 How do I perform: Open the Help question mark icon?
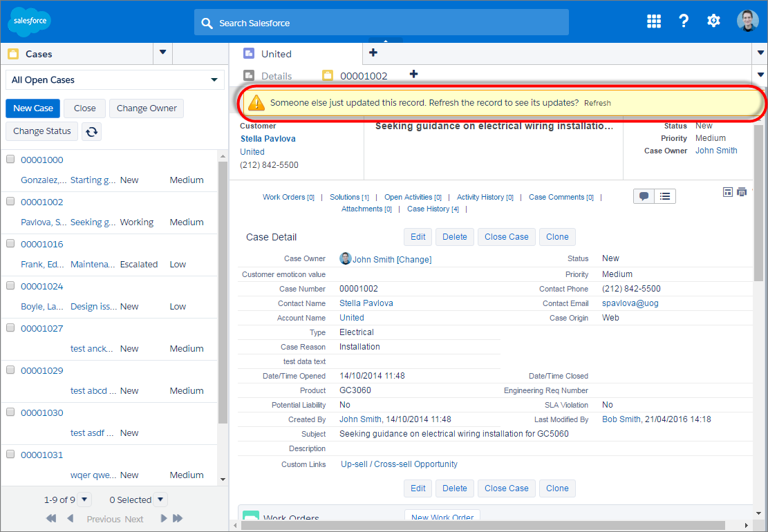pos(684,21)
